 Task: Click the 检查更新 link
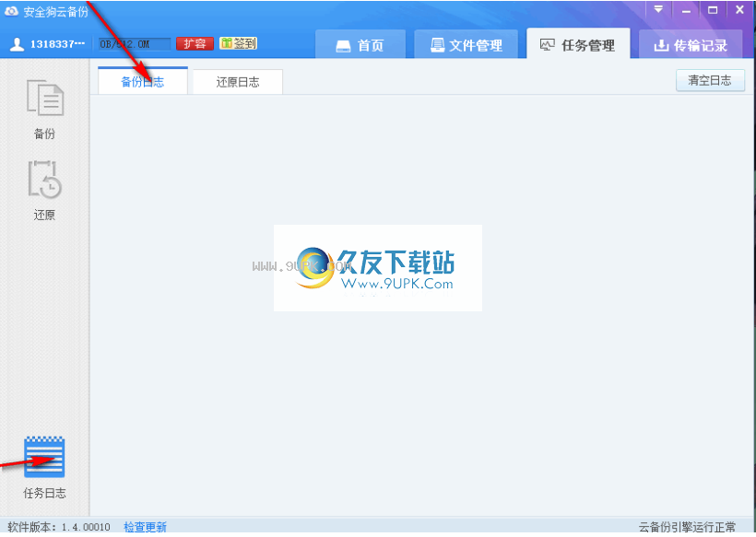click(x=145, y=527)
